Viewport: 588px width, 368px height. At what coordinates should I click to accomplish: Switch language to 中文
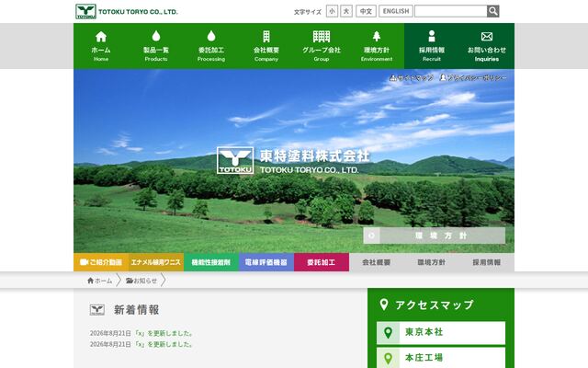tap(366, 11)
